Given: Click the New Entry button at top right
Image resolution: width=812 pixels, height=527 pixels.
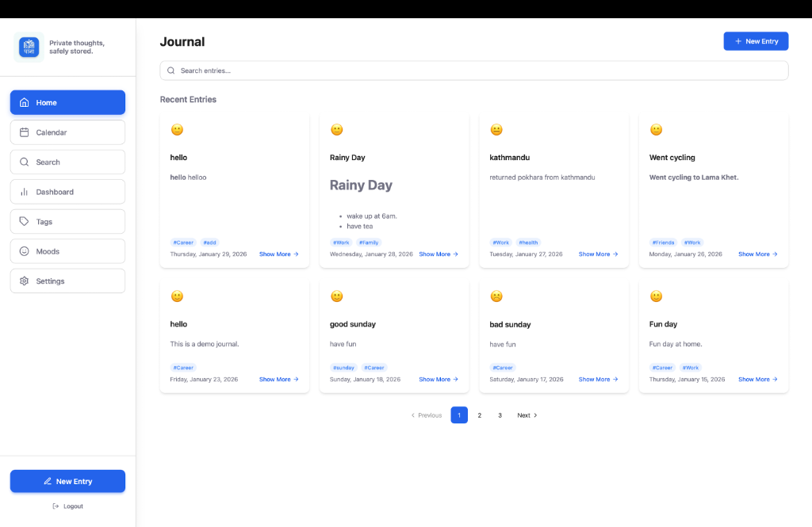Looking at the screenshot, I should tap(756, 40).
